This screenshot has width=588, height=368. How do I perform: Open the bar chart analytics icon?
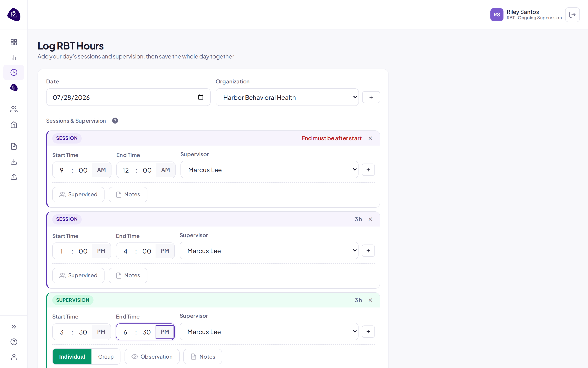coord(14,57)
